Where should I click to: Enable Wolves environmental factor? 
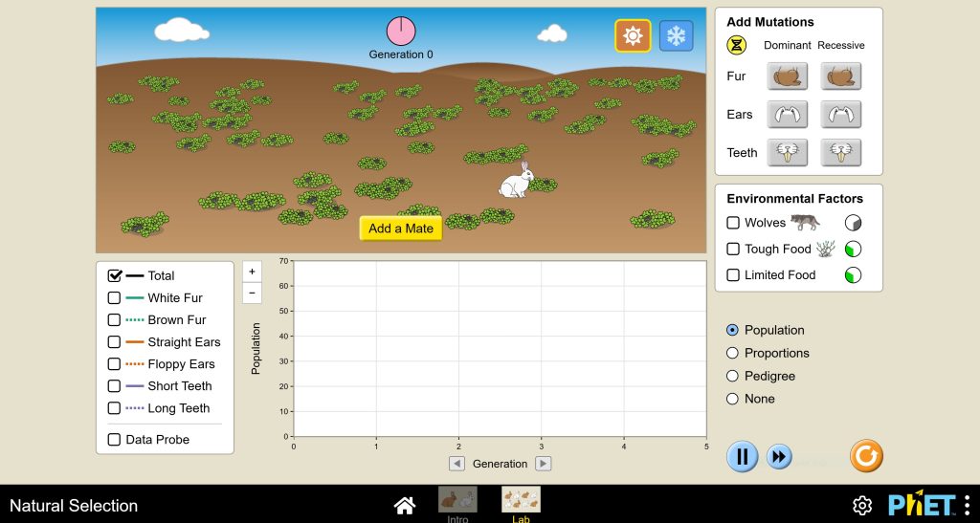pos(733,223)
